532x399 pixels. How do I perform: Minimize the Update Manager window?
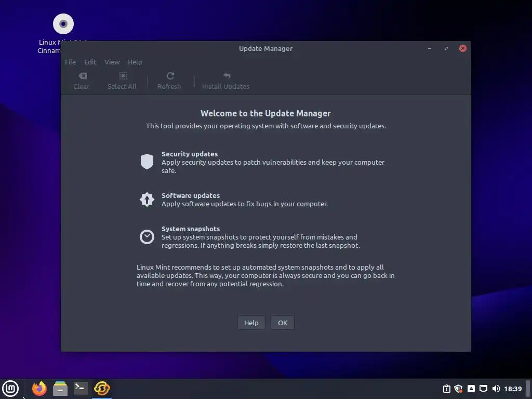point(430,48)
